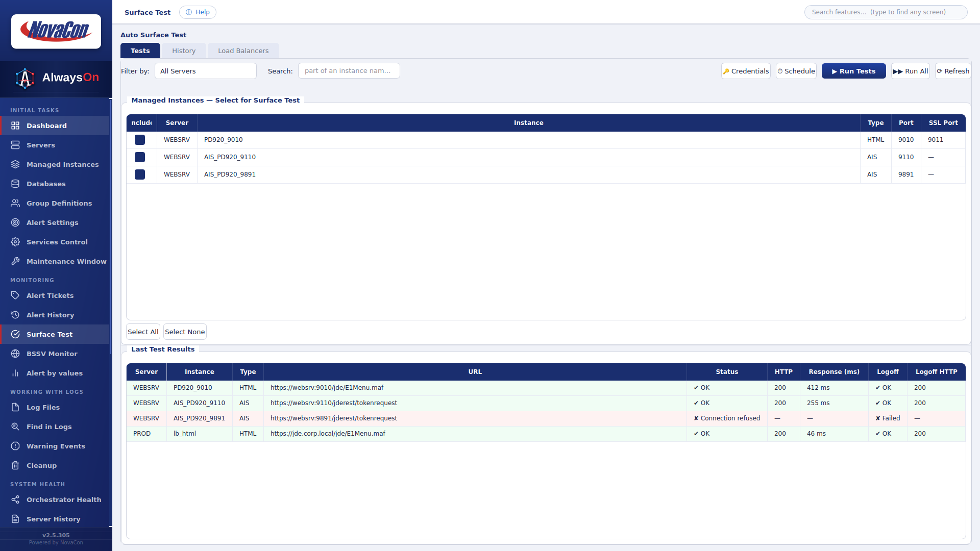Click the Alert History clock icon
Screen dimensions: 980x551
pyautogui.click(x=15, y=315)
